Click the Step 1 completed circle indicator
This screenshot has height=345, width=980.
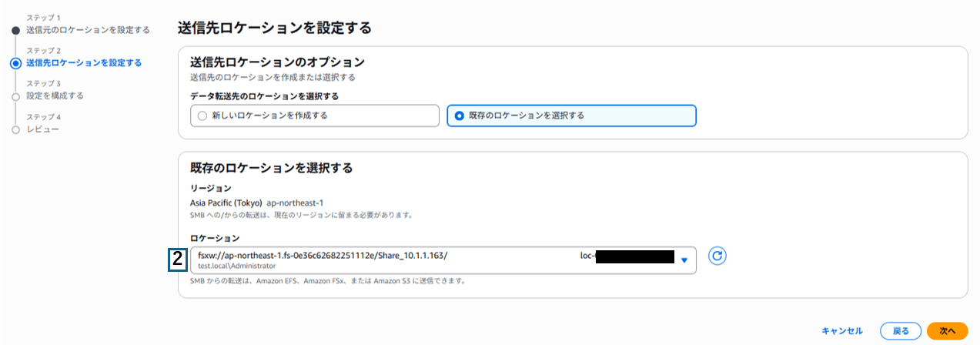15,30
